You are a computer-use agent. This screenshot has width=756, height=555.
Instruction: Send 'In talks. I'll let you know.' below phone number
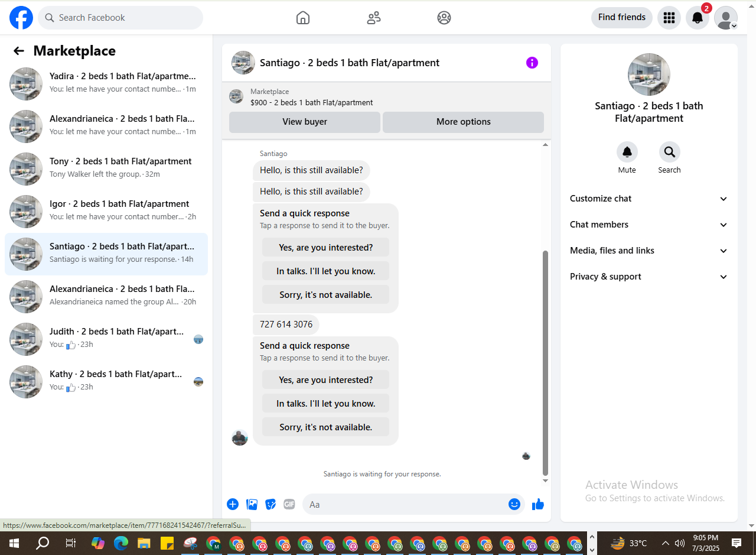pos(325,404)
